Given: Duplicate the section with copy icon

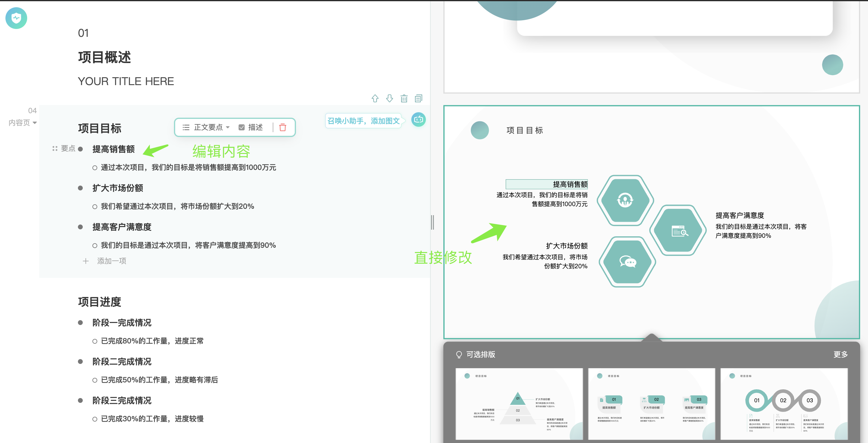Looking at the screenshot, I should point(419,98).
